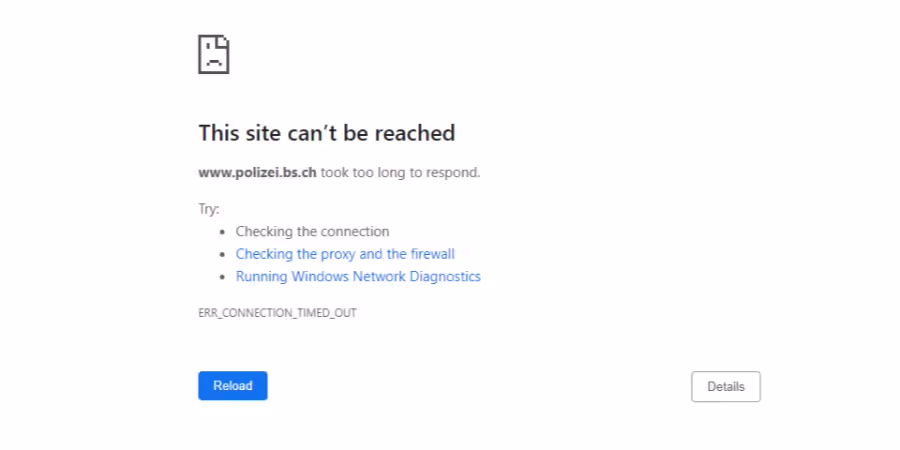Screen dimensions: 900x450
Task: Click the Try: label
Action: (x=209, y=209)
